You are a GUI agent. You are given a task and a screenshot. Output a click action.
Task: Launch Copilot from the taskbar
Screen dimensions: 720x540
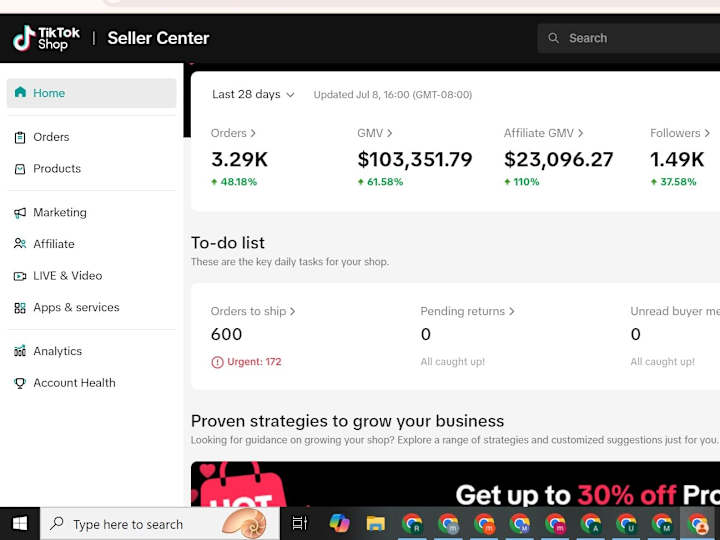tap(339, 523)
